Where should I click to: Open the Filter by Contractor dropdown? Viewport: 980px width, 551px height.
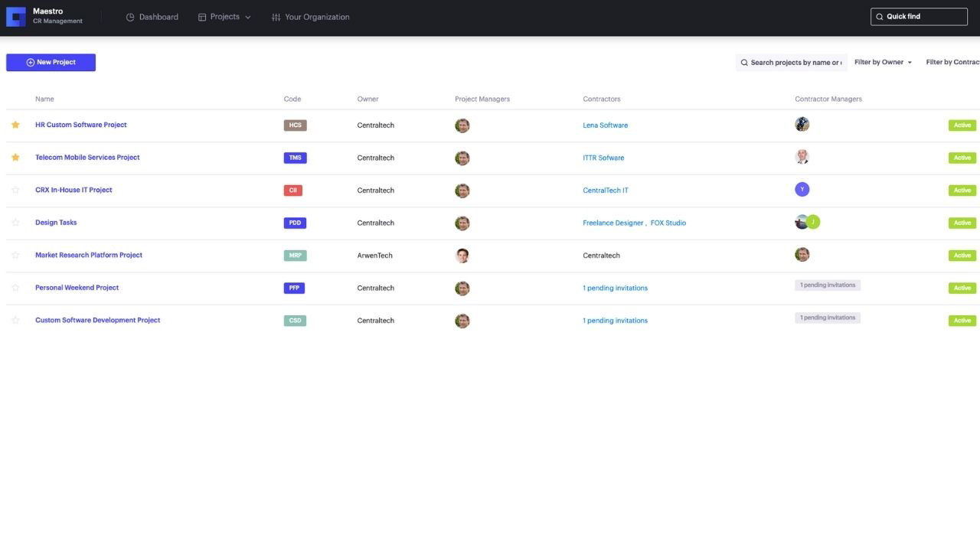(x=952, y=63)
